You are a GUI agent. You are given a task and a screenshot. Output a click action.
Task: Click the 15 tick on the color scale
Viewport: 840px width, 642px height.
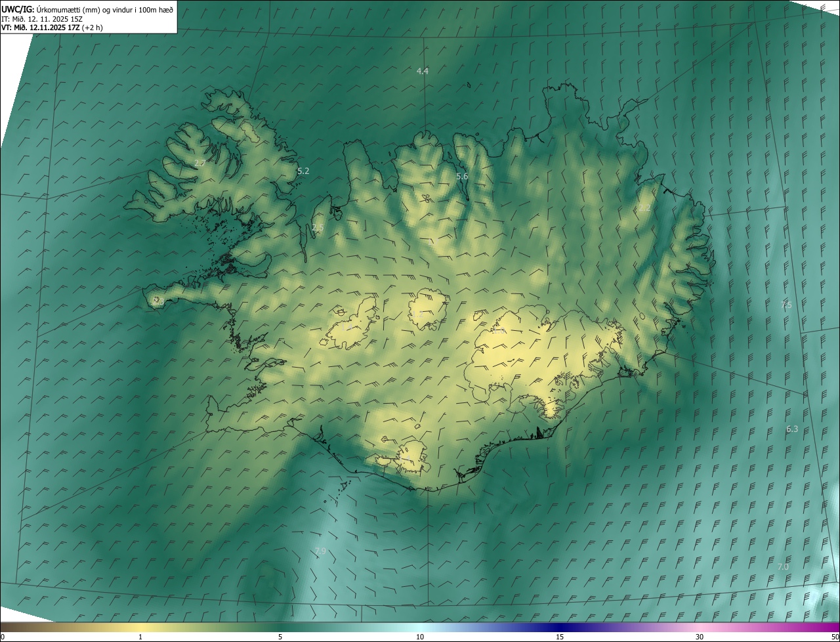[x=560, y=637]
